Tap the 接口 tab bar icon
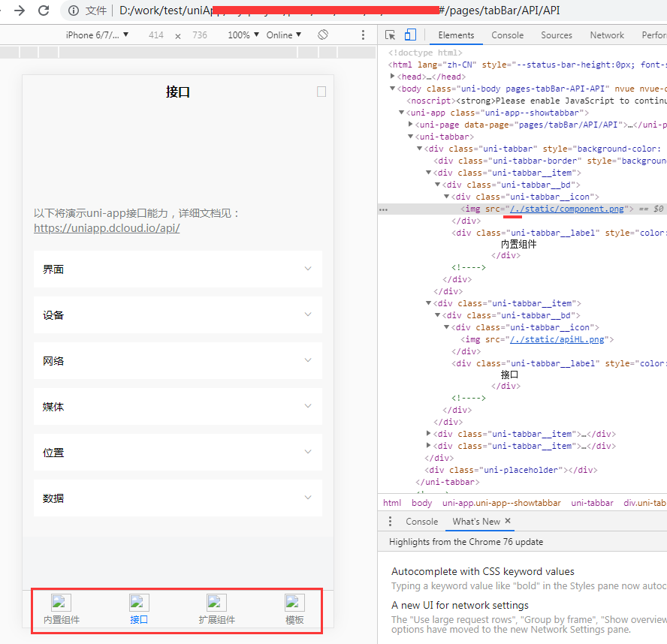The image size is (667, 644). (x=138, y=602)
